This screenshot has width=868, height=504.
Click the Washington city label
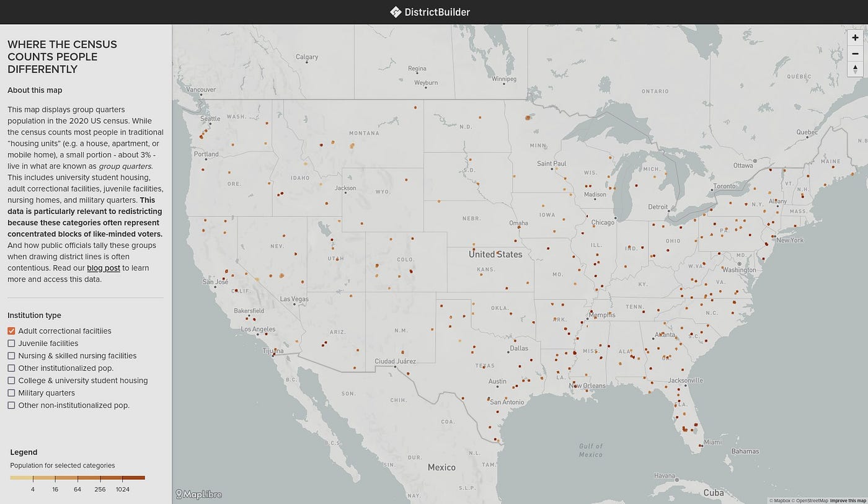[x=739, y=270]
